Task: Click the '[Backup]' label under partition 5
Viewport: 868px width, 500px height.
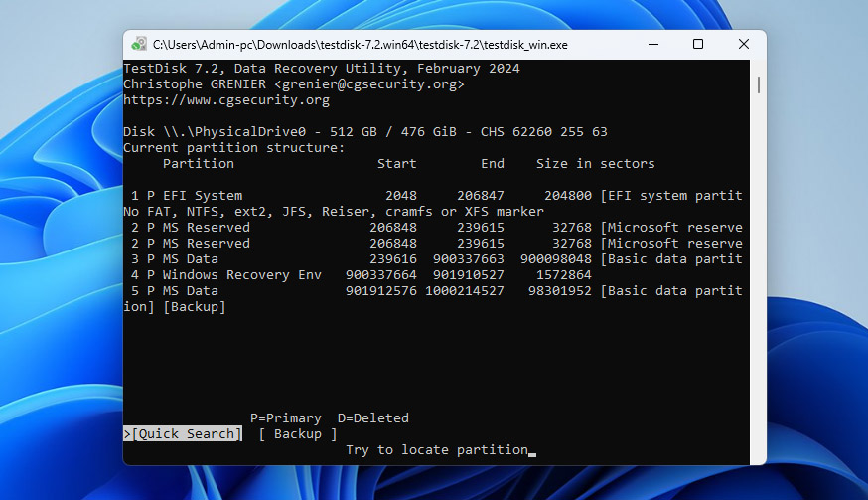Action: tap(195, 307)
